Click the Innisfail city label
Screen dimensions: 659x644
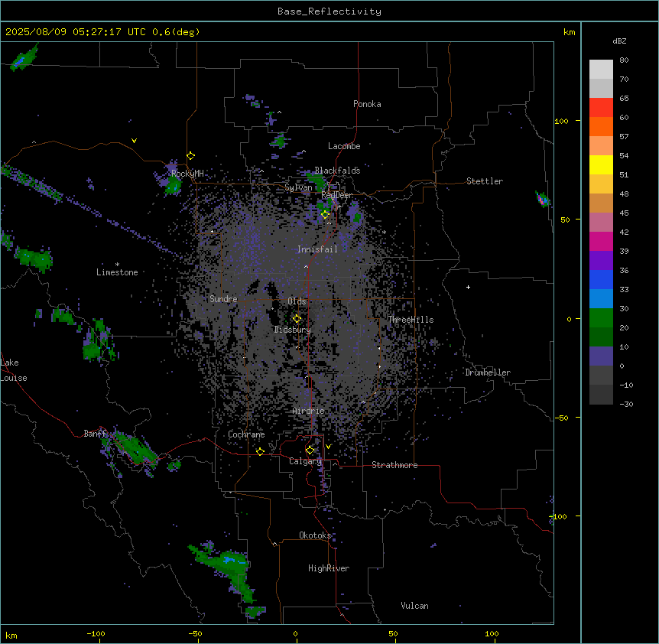317,249
